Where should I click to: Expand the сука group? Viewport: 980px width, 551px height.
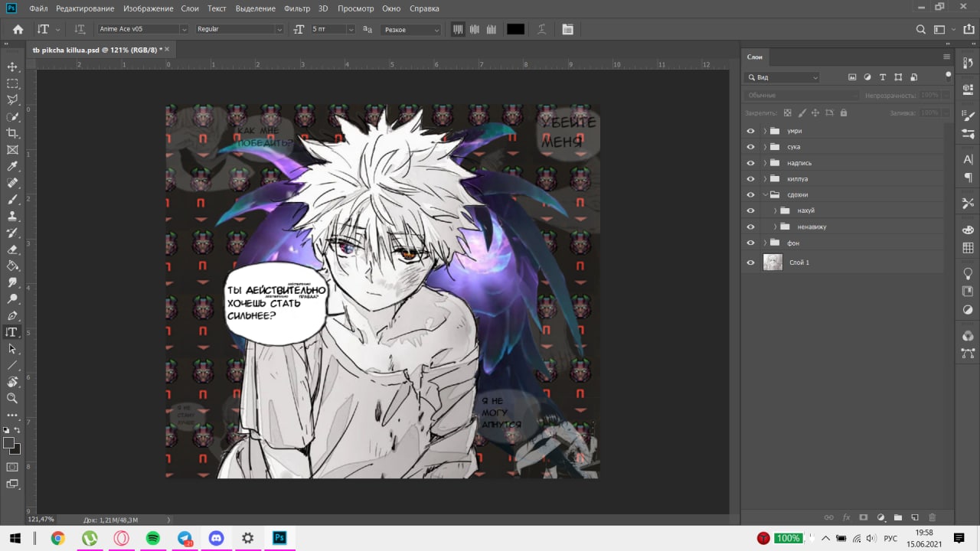[765, 147]
